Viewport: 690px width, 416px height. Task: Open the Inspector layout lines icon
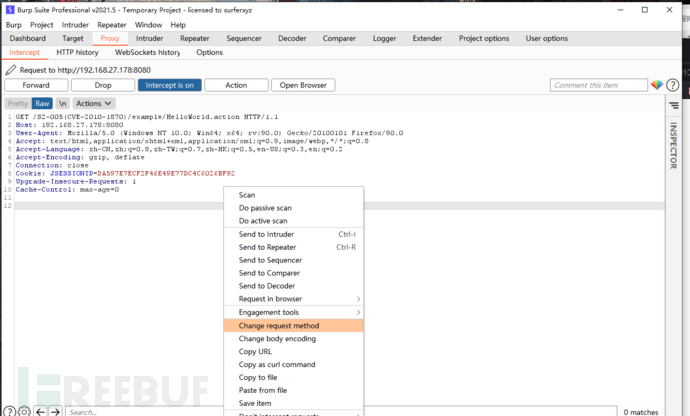673,105
